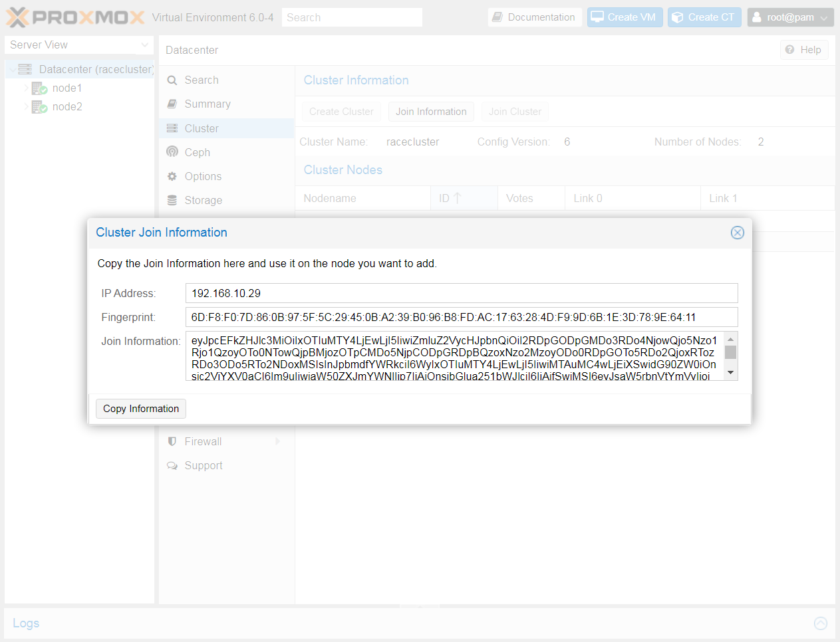Click the Search magnifier icon in sidebar
840x642 pixels.
(172, 80)
